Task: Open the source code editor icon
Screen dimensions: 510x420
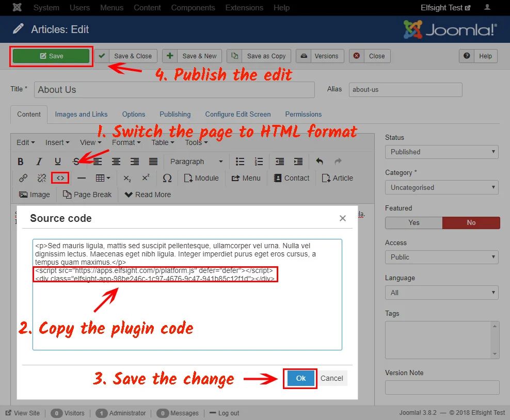Action: [60, 178]
